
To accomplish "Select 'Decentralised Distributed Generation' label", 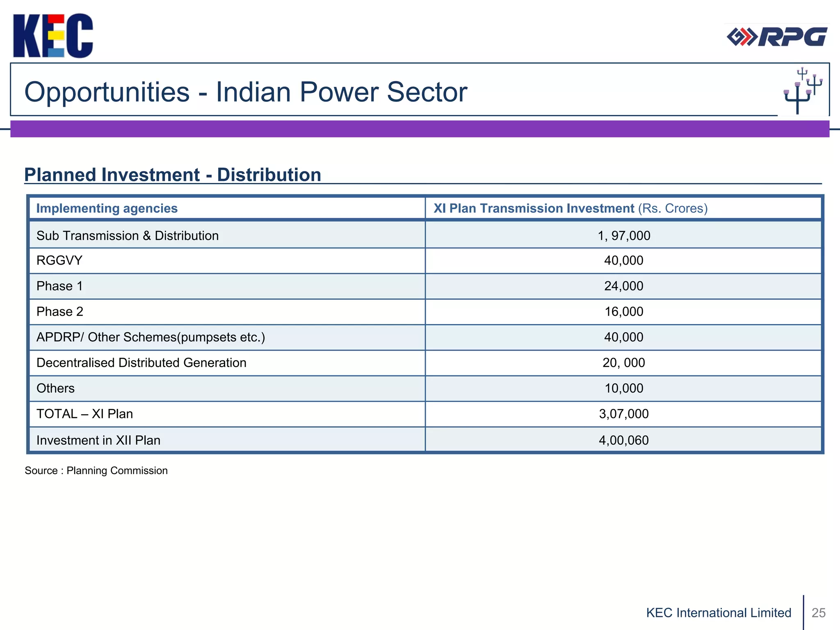I will 142,363.
